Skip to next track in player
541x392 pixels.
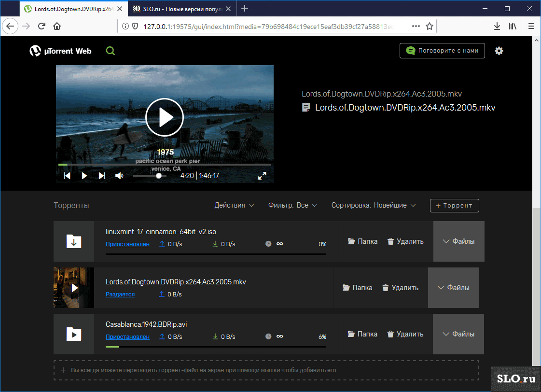pyautogui.click(x=102, y=176)
